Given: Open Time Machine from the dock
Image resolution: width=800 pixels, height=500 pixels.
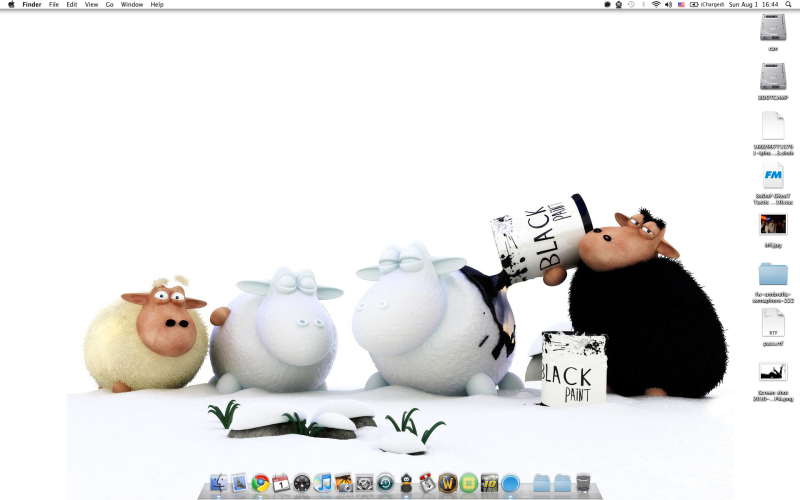Looking at the screenshot, I should point(385,484).
